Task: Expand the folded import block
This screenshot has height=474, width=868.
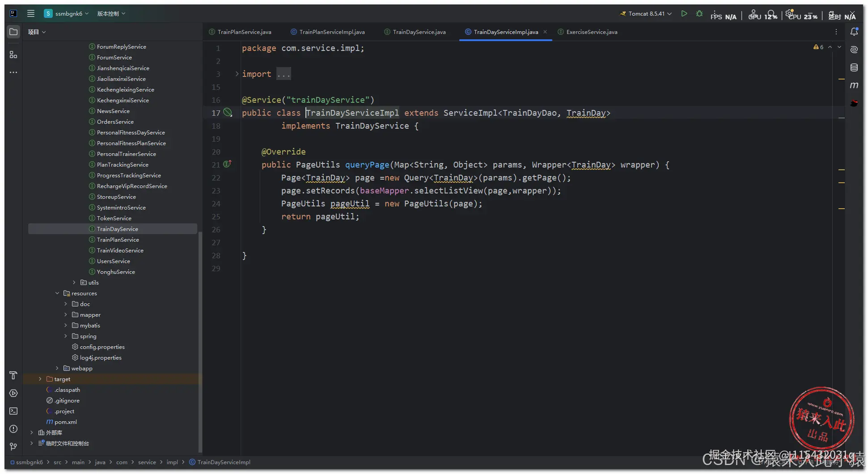Action: 237,74
